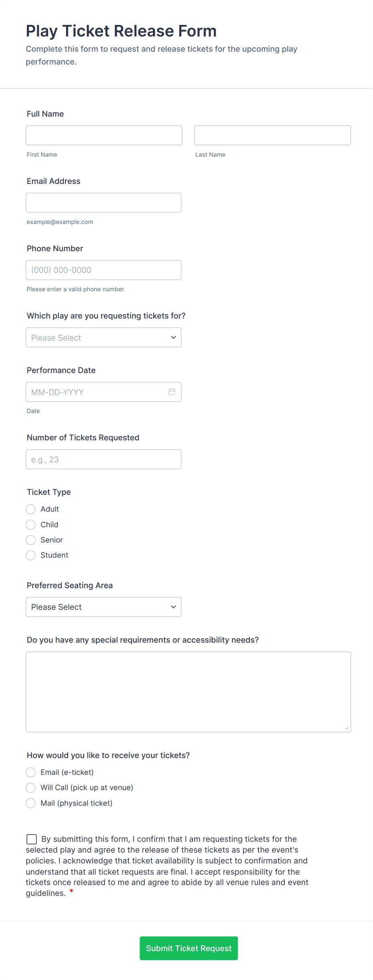This screenshot has width=373, height=980.
Task: Choose Email (e-ticket) delivery
Action: click(31, 772)
